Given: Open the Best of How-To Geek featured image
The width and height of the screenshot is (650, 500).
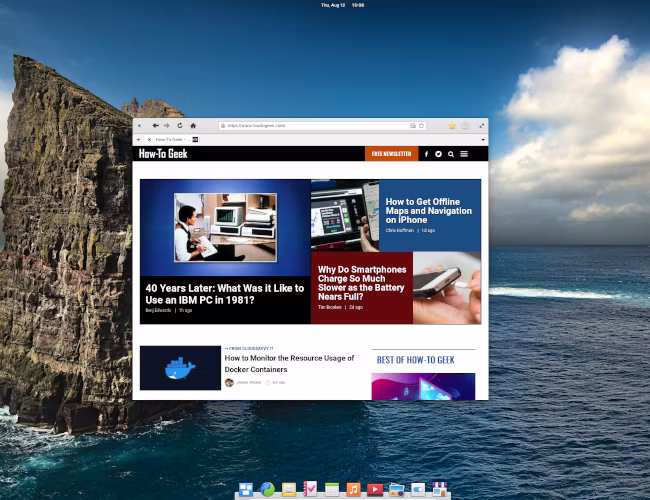Looking at the screenshot, I should 423,386.
